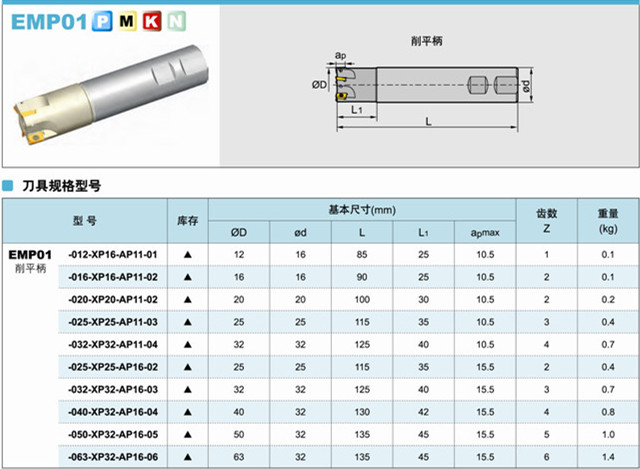Click stock triangle for -040-XP32-AP16-04
This screenshot has width=640, height=469.
(187, 412)
